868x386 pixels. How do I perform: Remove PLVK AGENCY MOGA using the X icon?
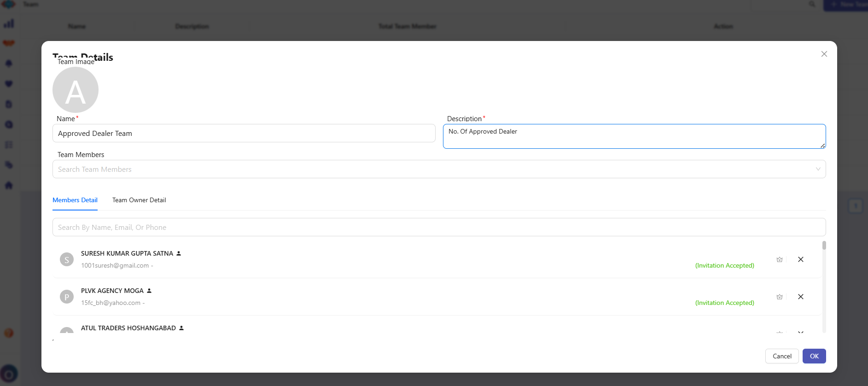(x=801, y=297)
